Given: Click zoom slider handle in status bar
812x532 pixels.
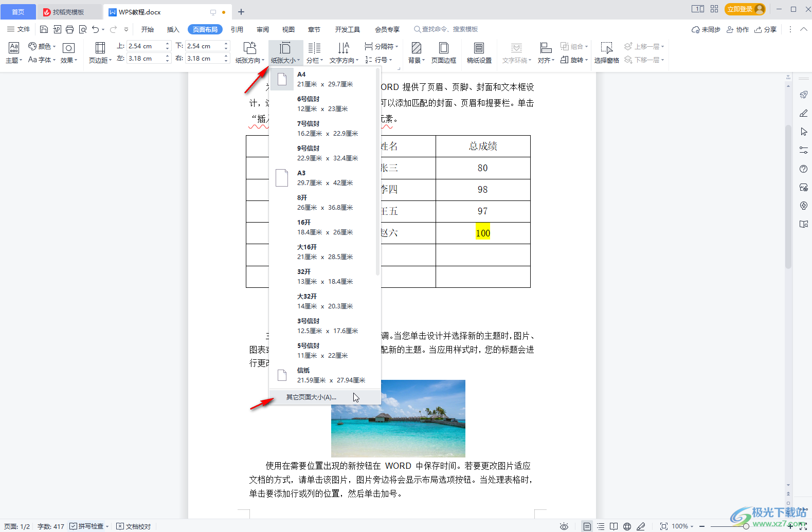Looking at the screenshot, I should click(x=746, y=526).
